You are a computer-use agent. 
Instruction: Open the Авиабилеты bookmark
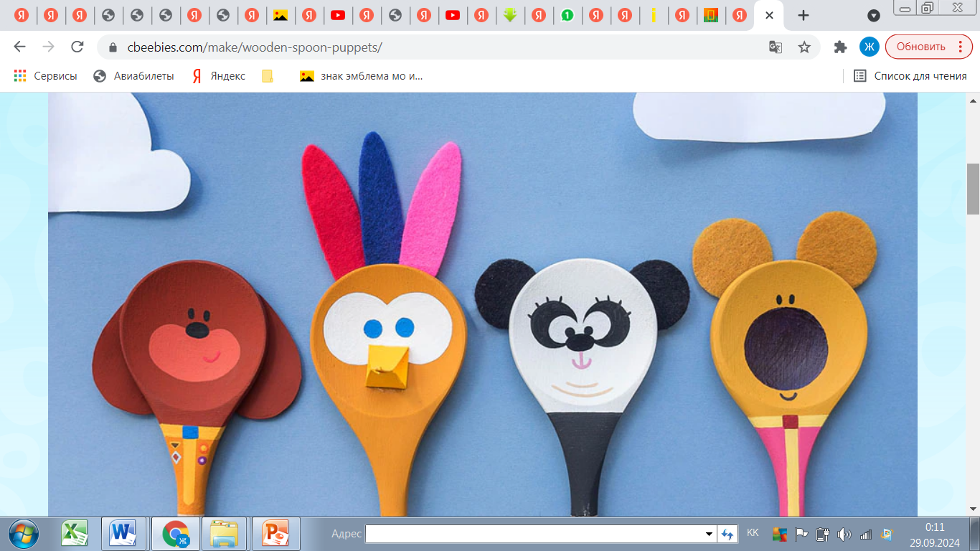(x=134, y=76)
